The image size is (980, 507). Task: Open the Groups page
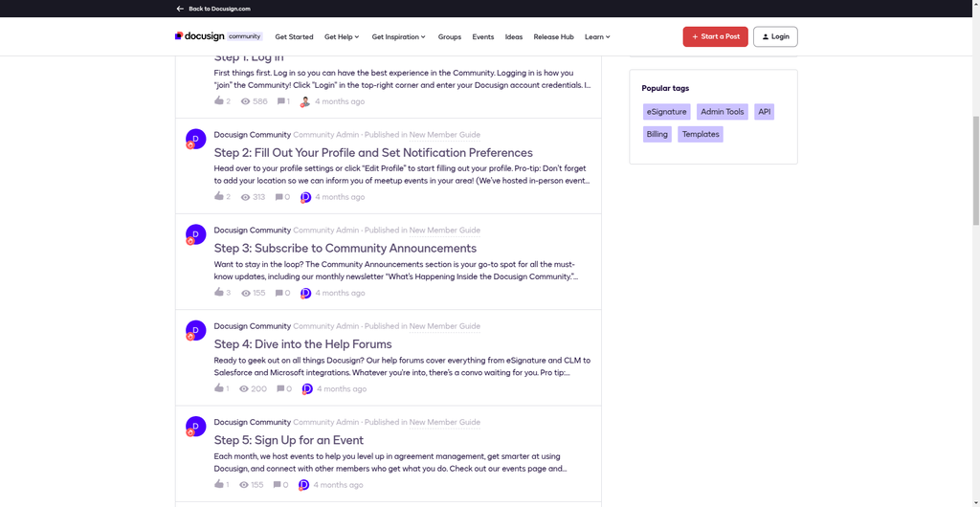[450, 37]
